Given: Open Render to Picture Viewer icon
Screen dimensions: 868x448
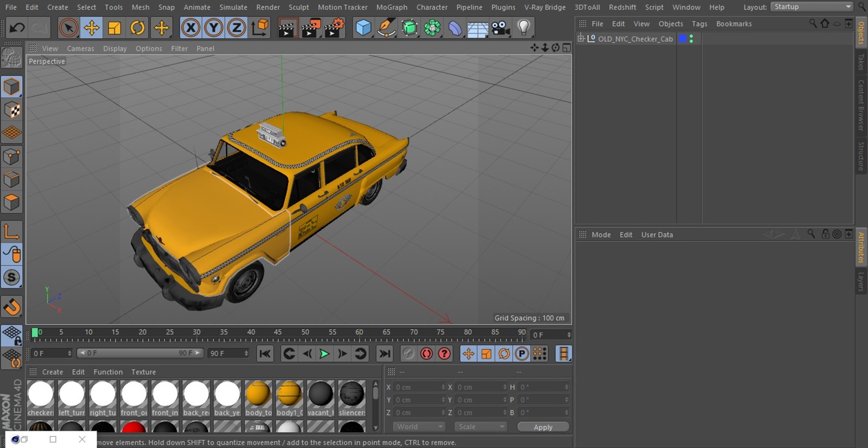Looking at the screenshot, I should pyautogui.click(x=311, y=28).
